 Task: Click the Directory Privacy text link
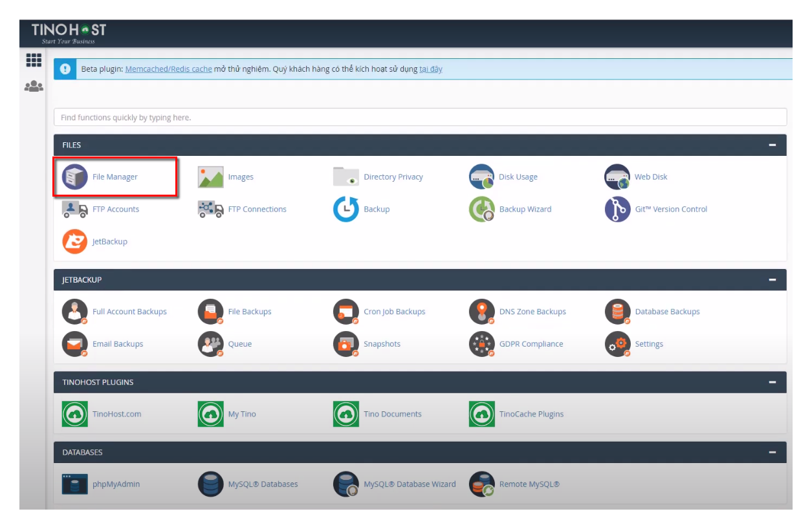(x=393, y=177)
